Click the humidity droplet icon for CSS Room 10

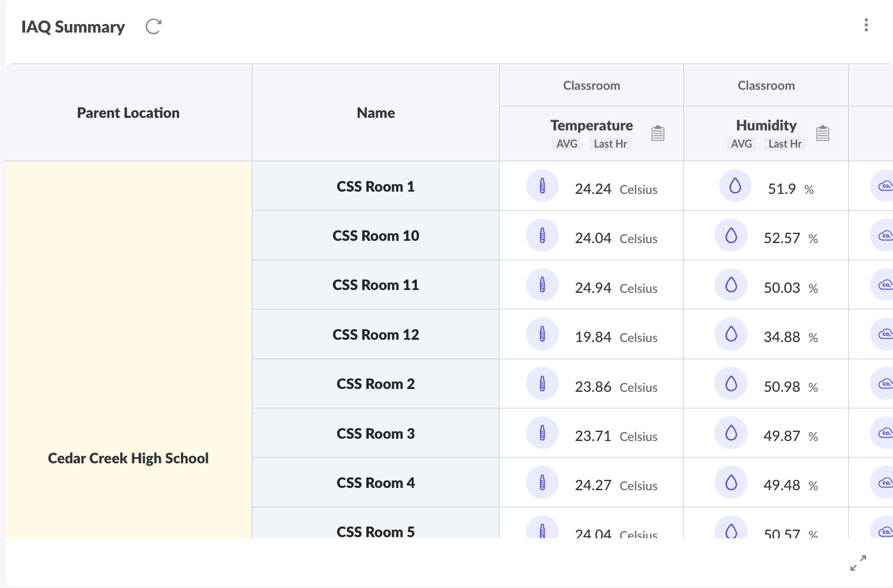(x=731, y=235)
